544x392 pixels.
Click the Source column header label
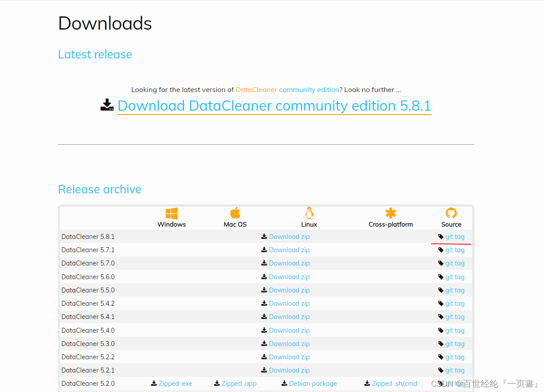point(451,224)
